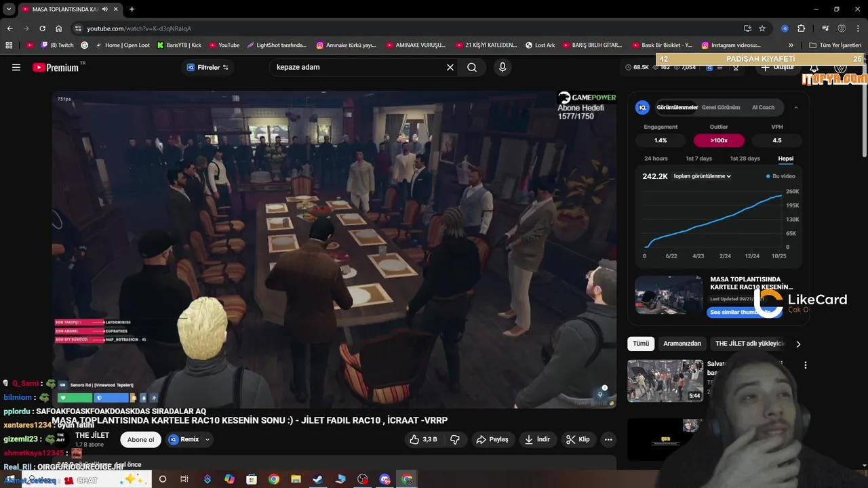This screenshot has width=868, height=488.
Task: Open the Twitch bookmark
Action: click(57, 45)
